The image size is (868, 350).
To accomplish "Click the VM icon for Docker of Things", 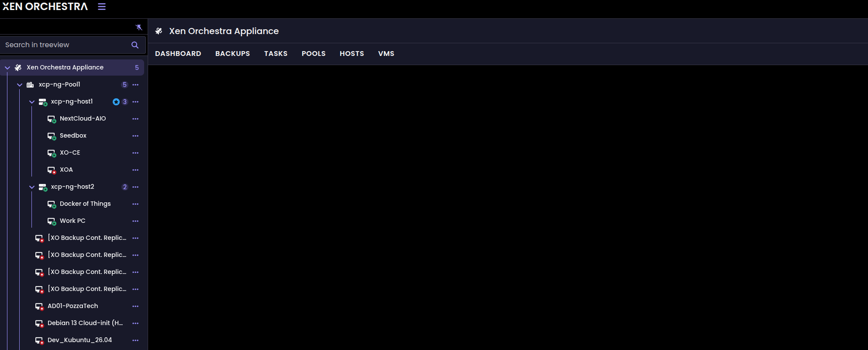I will click(x=52, y=204).
